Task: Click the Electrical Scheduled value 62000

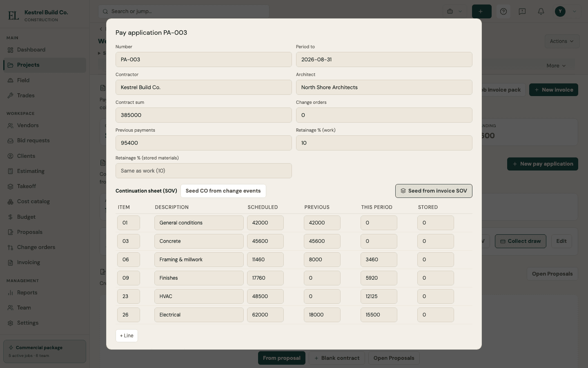Action: pyautogui.click(x=265, y=315)
